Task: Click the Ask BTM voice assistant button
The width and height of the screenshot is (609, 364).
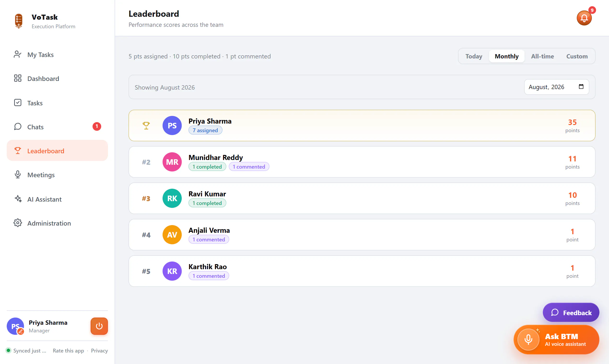Action: point(556,340)
